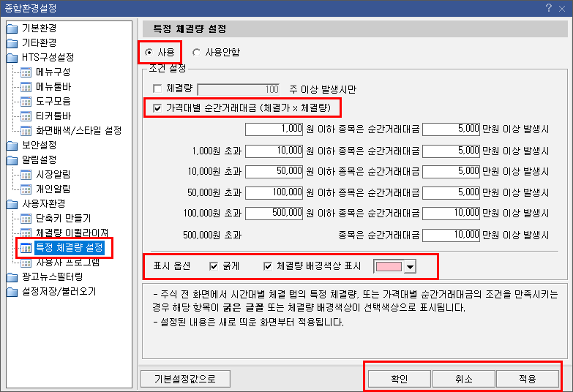This screenshot has height=392, width=573.
Task: Click the 1,000 price limit input field
Action: coord(274,129)
